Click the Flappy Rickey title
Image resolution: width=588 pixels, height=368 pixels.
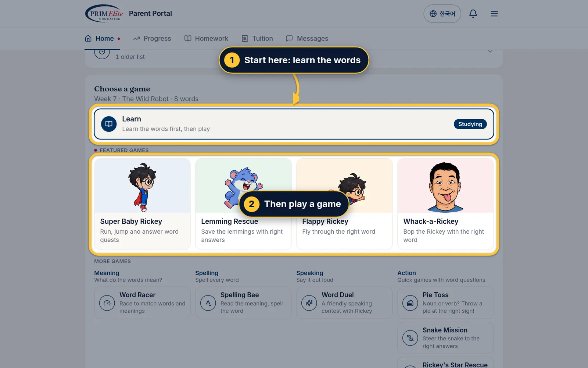(x=325, y=222)
